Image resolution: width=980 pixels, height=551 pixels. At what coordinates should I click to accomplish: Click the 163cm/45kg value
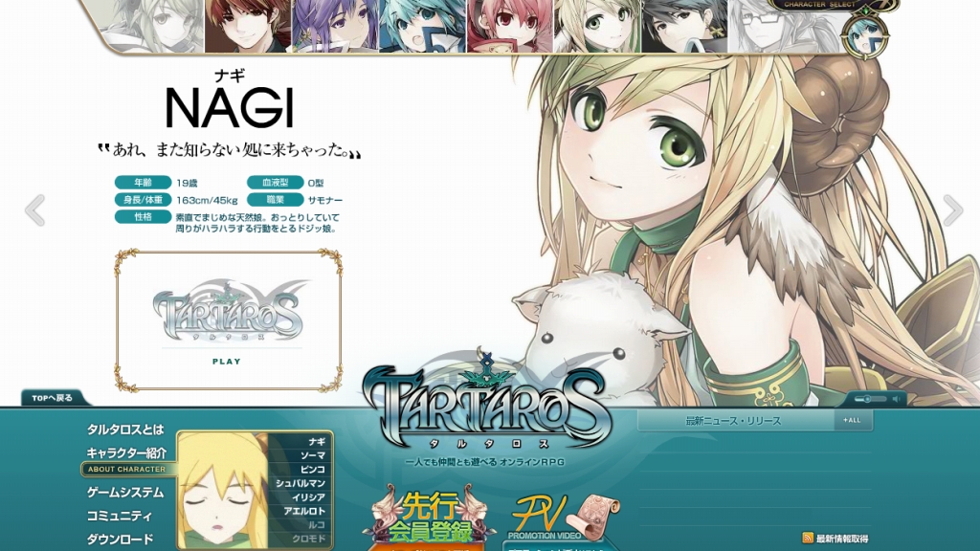[x=207, y=201]
